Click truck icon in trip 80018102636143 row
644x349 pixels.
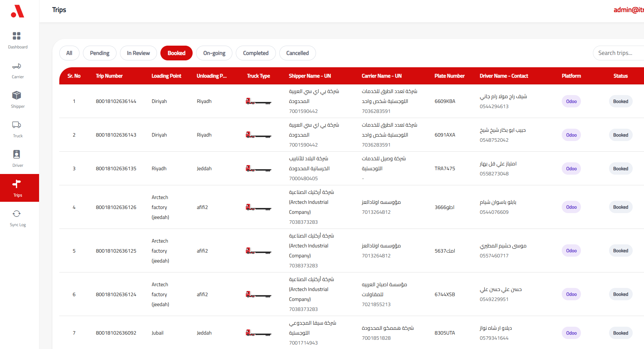pyautogui.click(x=258, y=135)
